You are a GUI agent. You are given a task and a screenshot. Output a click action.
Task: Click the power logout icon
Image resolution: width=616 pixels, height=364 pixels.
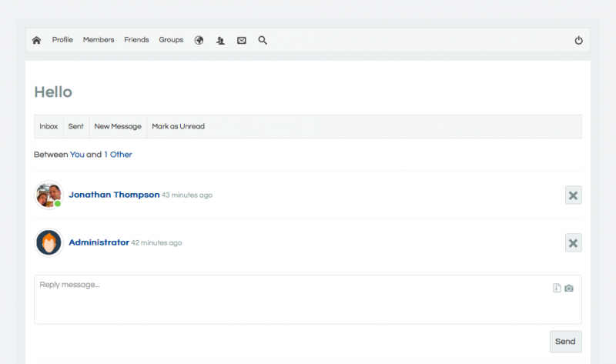pyautogui.click(x=579, y=40)
